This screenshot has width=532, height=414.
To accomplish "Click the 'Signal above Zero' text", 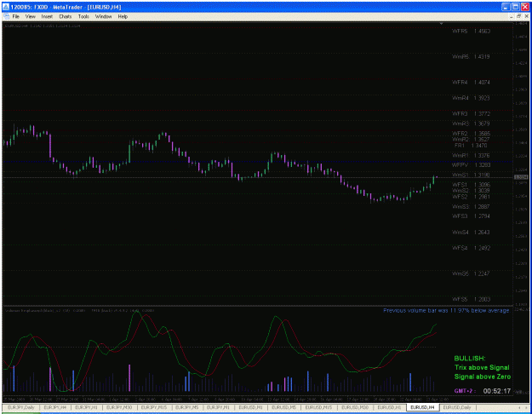I will tap(483, 377).
